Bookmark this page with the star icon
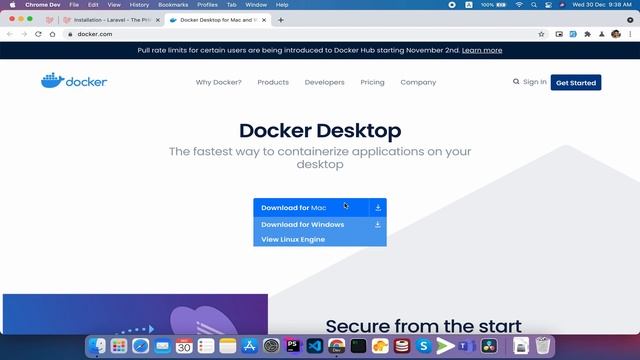The image size is (640, 360). 541,34
